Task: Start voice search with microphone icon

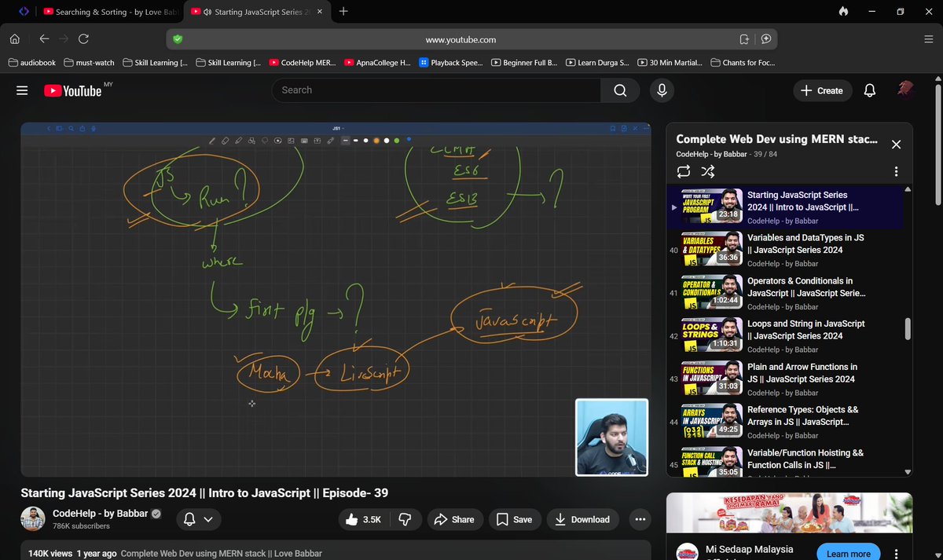Action: [x=662, y=90]
